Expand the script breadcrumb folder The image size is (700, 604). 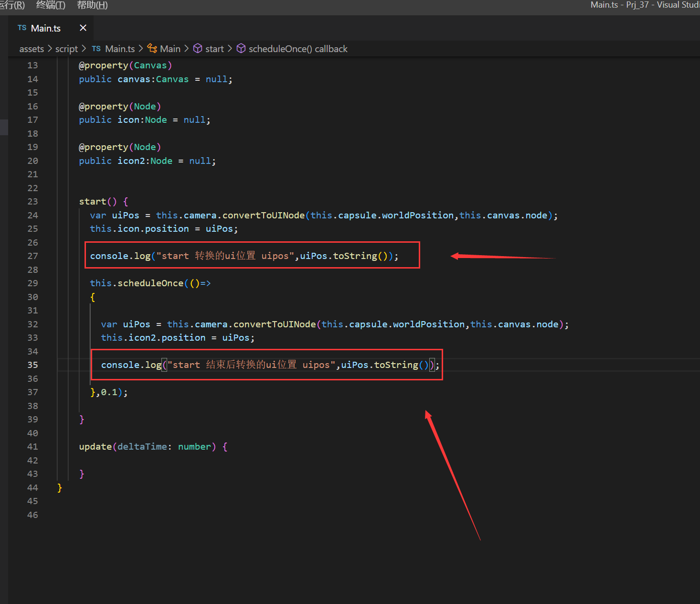66,49
